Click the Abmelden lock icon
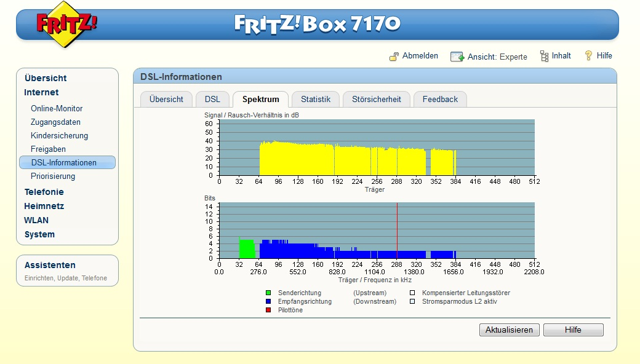Viewport: 640px width, 364px height. [x=394, y=56]
